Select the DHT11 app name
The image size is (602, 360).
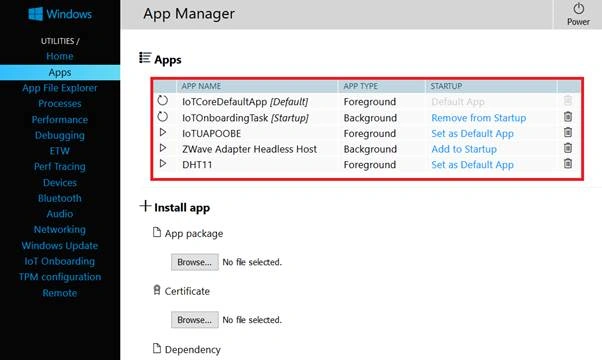(197, 165)
